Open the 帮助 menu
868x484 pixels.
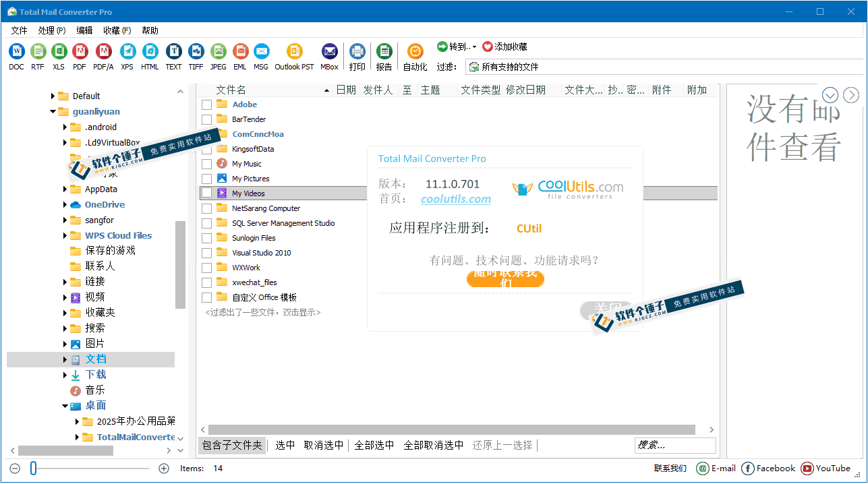tap(150, 30)
